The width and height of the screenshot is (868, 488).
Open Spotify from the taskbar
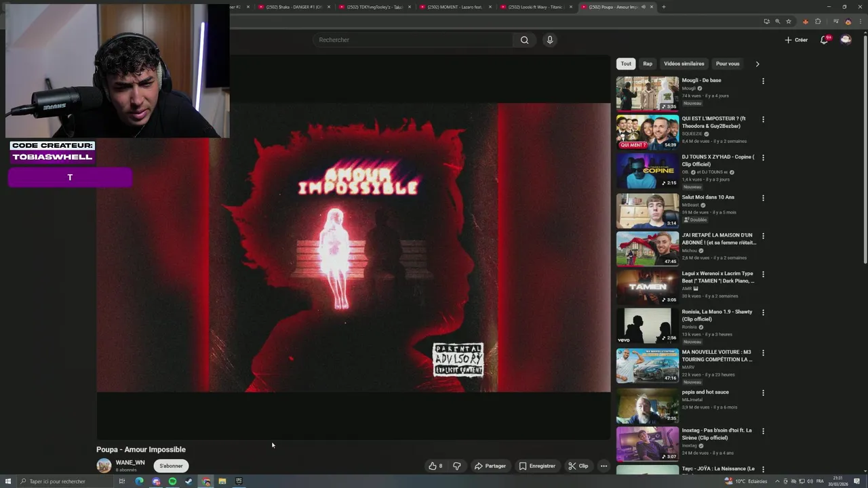172,481
